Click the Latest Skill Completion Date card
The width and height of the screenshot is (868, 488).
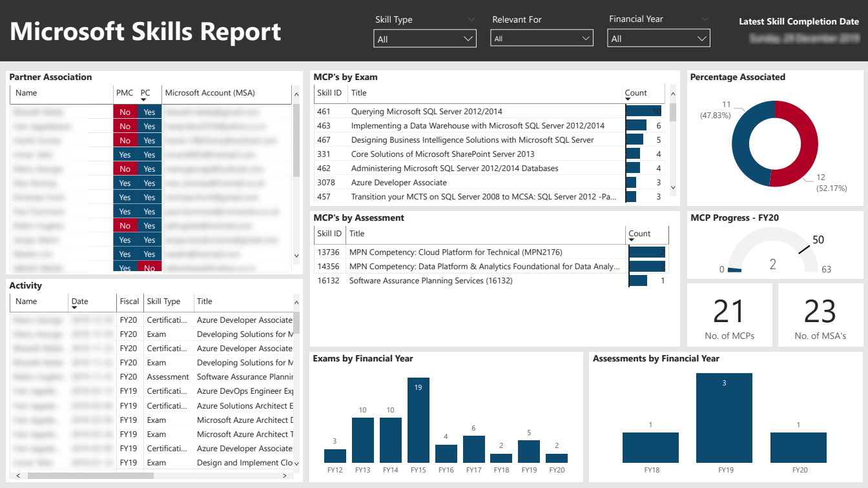799,31
